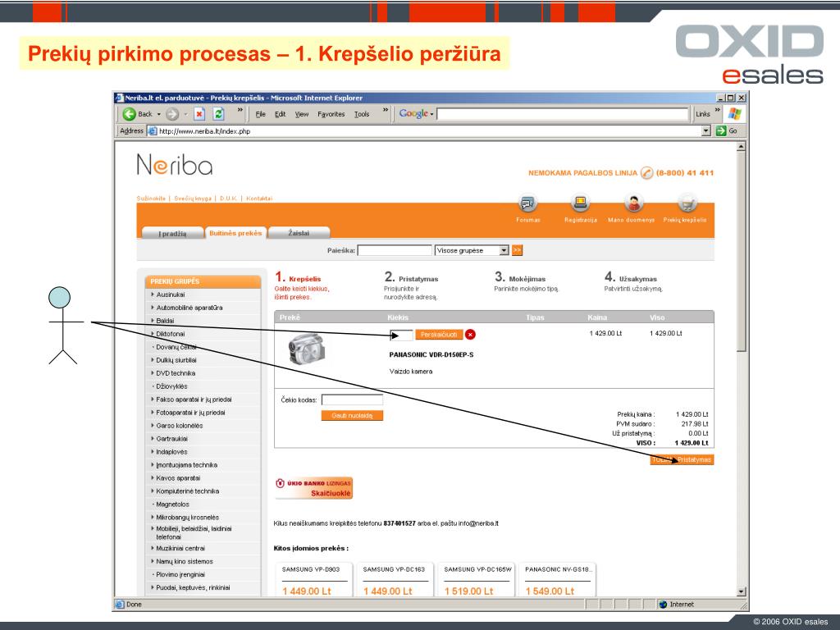This screenshot has width=840, height=630.
Task: Click the Čekio kodas input field
Action: coord(352,399)
